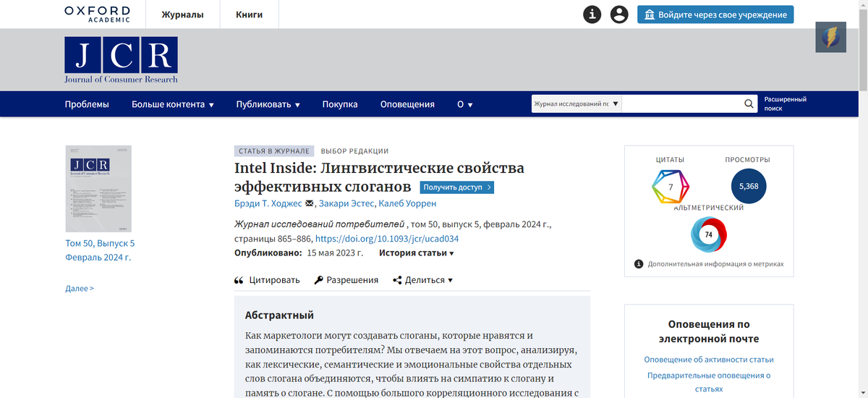Open Оповещение об активности статьи link
The height and width of the screenshot is (398, 868).
pyautogui.click(x=709, y=360)
